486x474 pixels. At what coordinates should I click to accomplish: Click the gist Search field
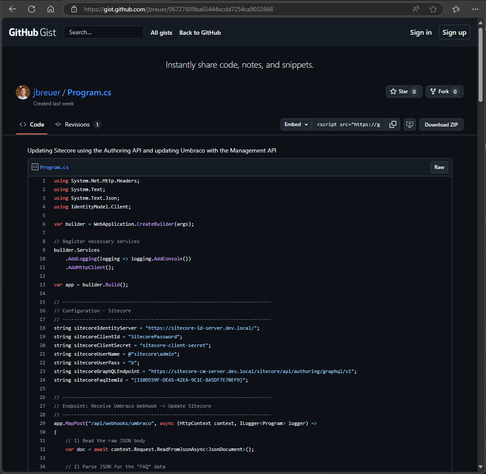point(104,32)
